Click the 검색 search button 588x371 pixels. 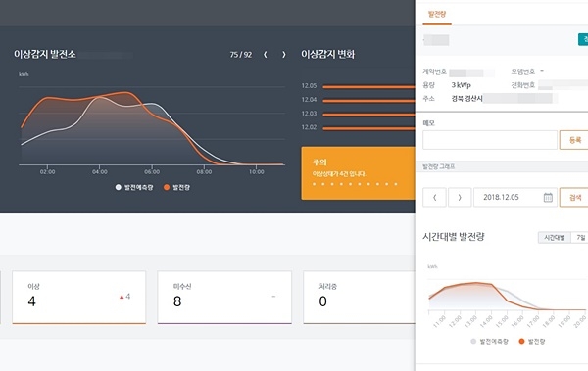point(574,197)
